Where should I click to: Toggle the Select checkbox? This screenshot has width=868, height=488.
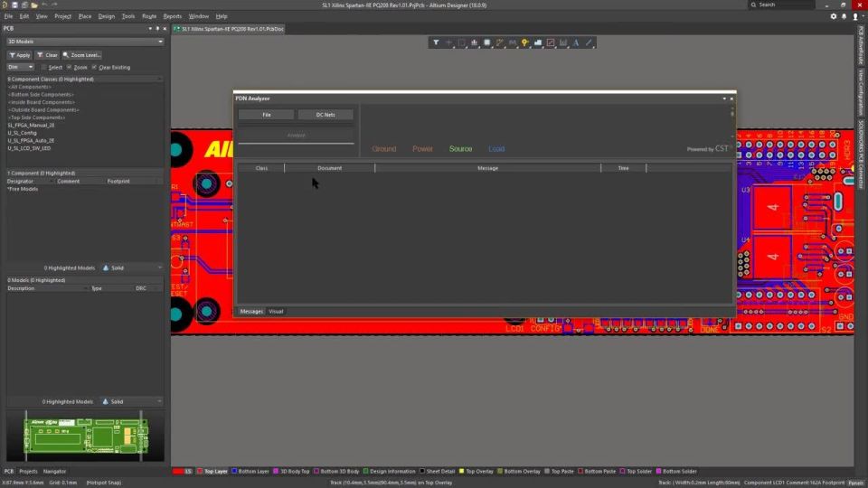[x=43, y=68]
